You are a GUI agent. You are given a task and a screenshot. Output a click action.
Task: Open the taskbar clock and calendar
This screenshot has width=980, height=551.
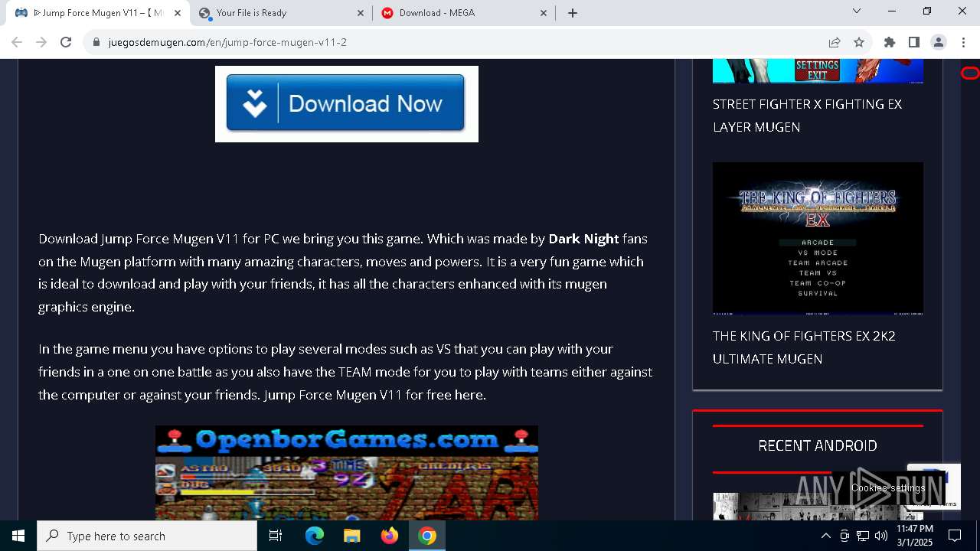click(x=915, y=536)
